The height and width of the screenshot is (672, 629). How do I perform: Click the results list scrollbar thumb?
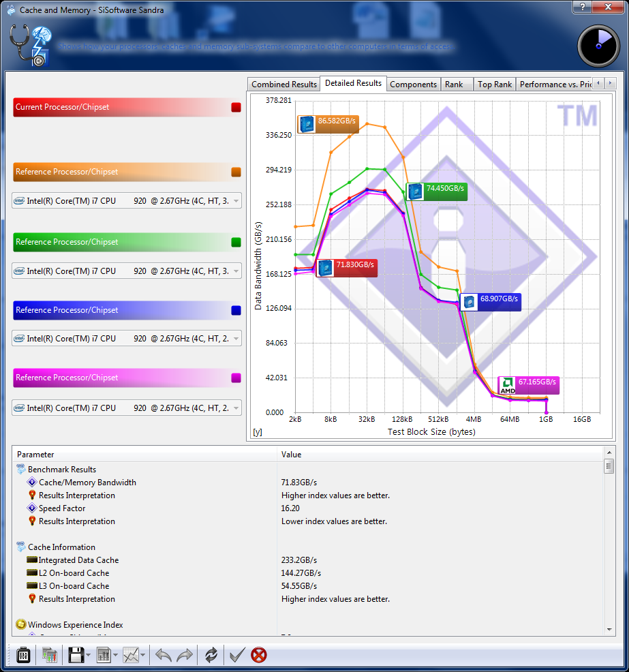pos(609,466)
